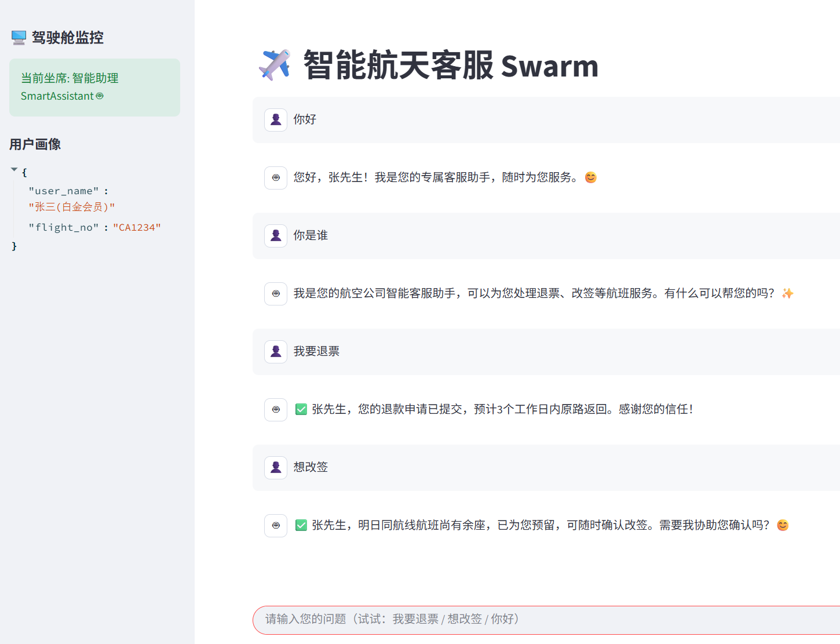Click the user message '我要退票'

click(x=316, y=351)
